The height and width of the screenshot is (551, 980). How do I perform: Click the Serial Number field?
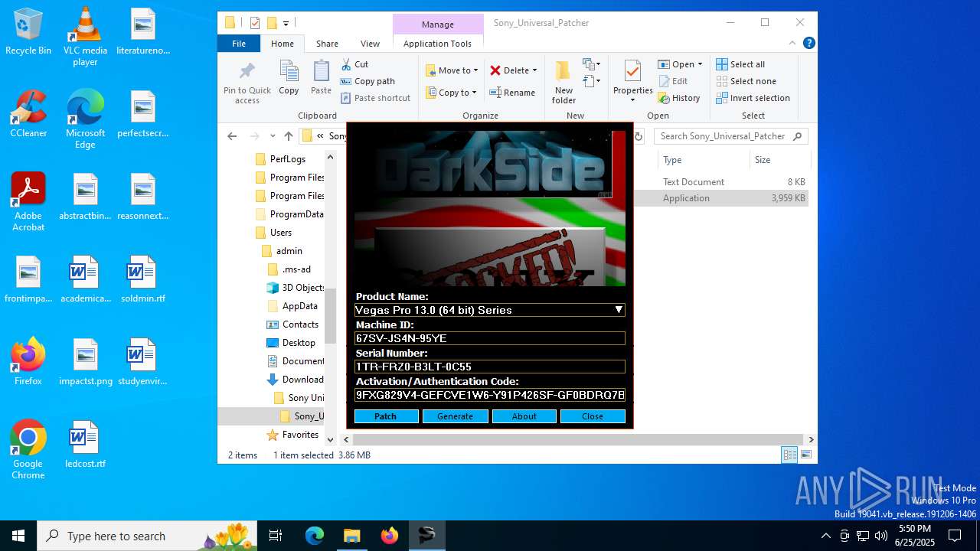pyautogui.click(x=490, y=367)
